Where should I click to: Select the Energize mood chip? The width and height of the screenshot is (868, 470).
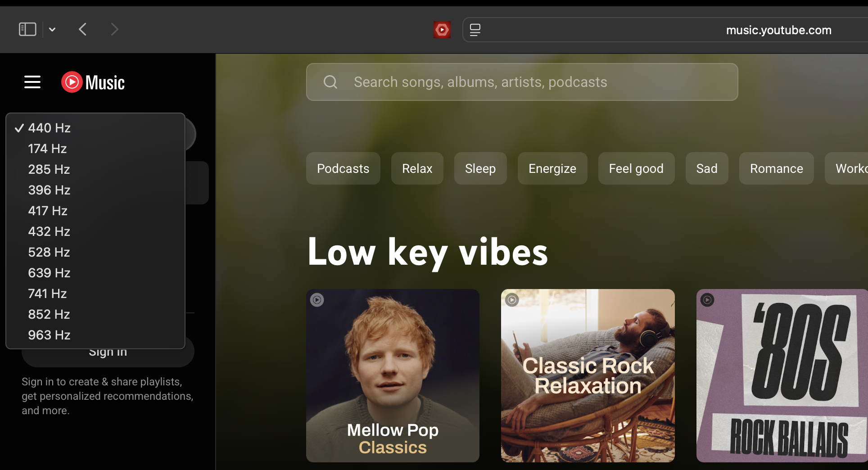tap(552, 168)
